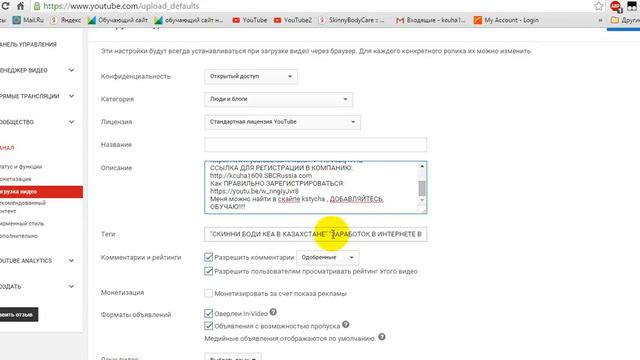Open My Account - Login bookmark

tap(506, 20)
